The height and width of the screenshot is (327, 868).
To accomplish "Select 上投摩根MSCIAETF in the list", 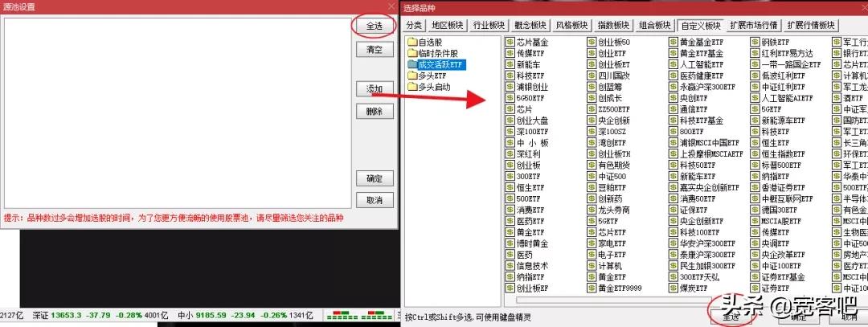I will tap(711, 154).
